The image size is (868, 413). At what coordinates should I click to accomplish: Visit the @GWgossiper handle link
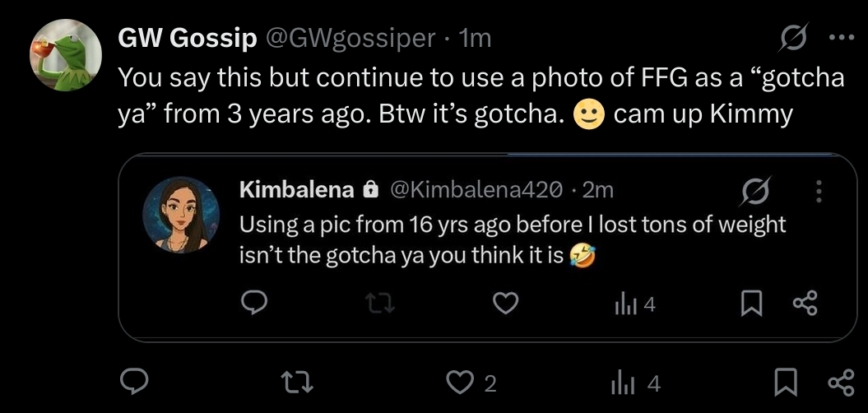[350, 38]
